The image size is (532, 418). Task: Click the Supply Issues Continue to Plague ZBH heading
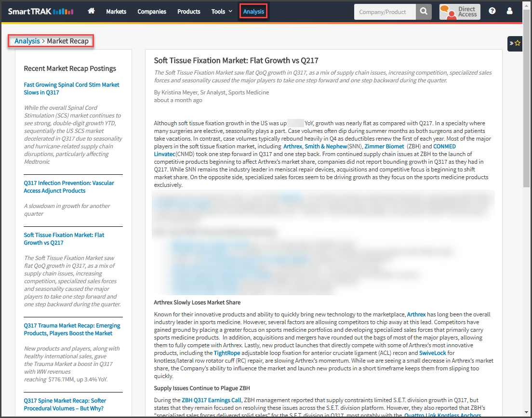pos(202,388)
